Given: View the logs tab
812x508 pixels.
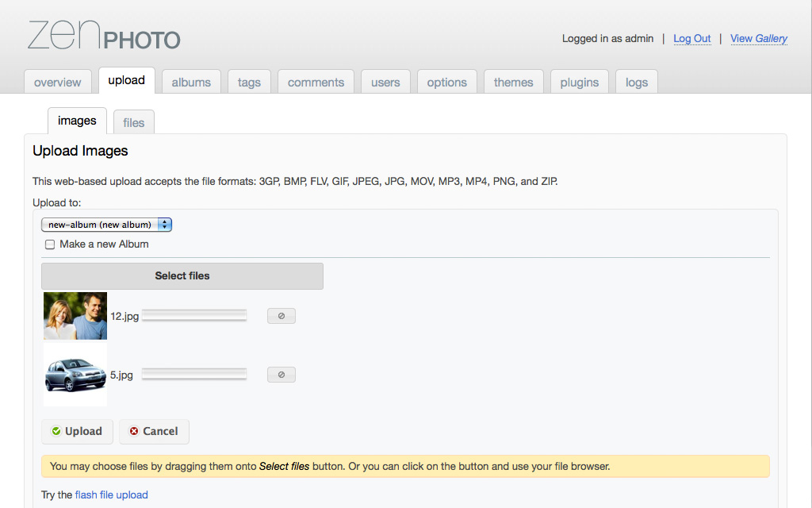Looking at the screenshot, I should [636, 83].
